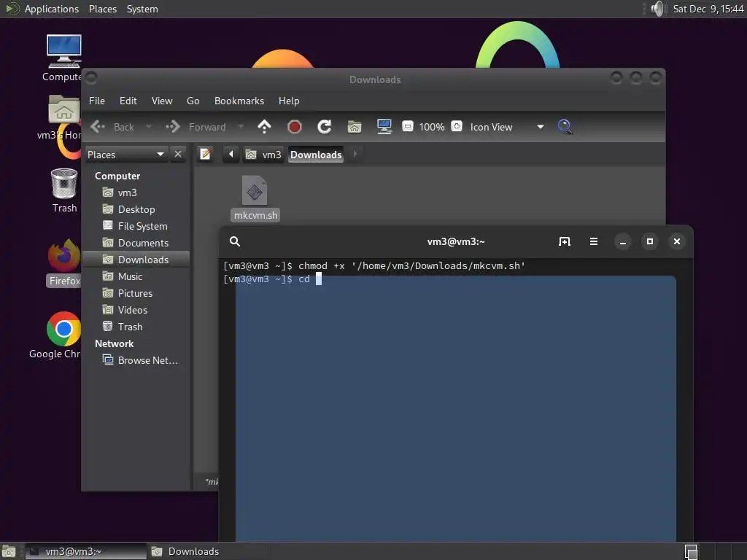Viewport: 747px width, 560px height.
Task: Click the file manager search magnifier
Action: (x=565, y=127)
